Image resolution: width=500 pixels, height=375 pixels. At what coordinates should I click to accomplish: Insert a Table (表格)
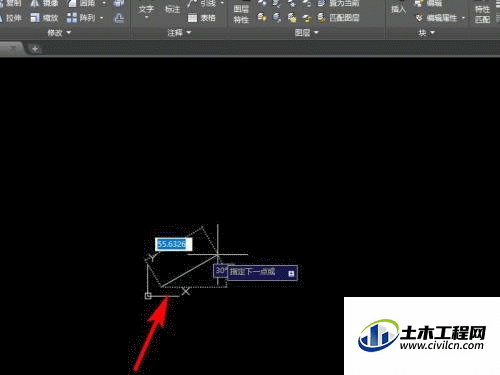(202, 18)
